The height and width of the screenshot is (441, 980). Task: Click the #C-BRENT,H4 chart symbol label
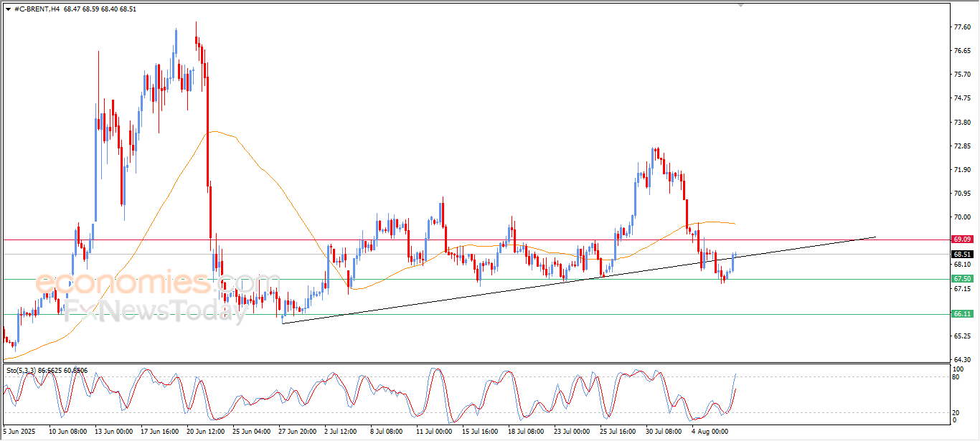[37, 10]
